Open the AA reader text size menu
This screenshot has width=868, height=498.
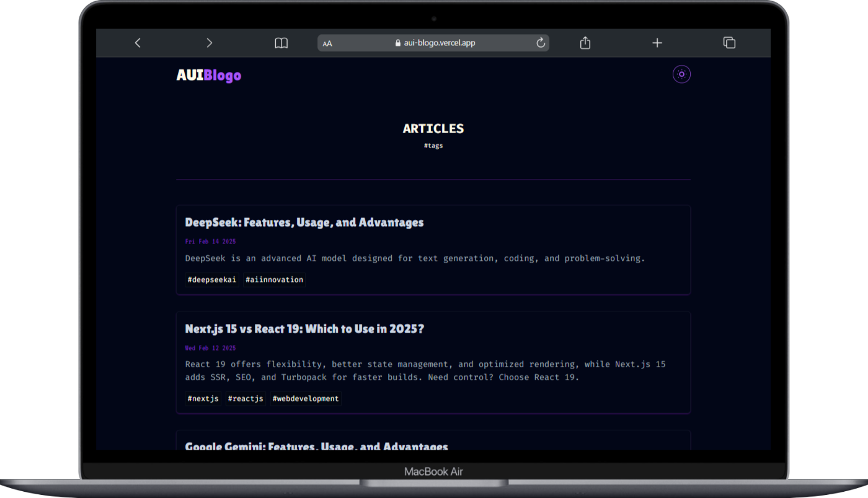tap(327, 43)
